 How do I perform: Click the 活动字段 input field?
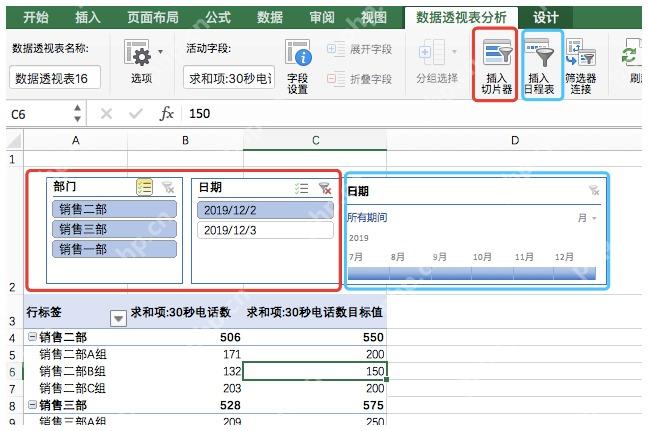(229, 77)
